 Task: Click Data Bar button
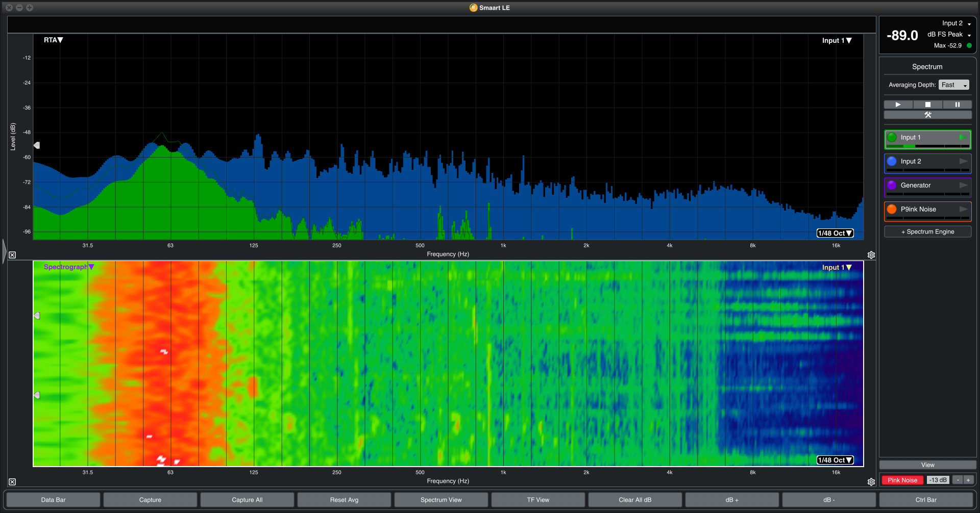(53, 500)
